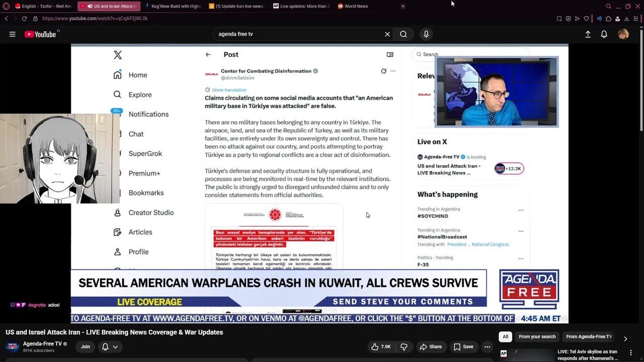Show more filter chips with the arrow

(625, 339)
